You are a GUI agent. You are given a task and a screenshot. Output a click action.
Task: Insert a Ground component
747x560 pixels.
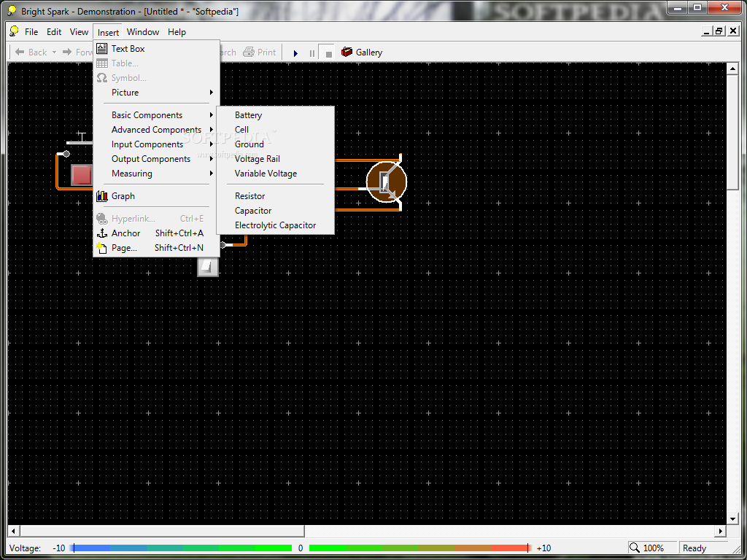(x=275, y=144)
